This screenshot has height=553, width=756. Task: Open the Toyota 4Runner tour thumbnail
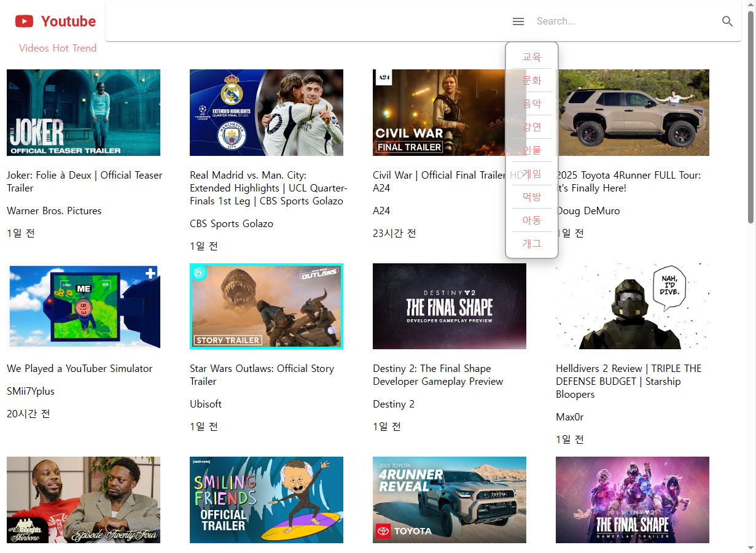633,112
